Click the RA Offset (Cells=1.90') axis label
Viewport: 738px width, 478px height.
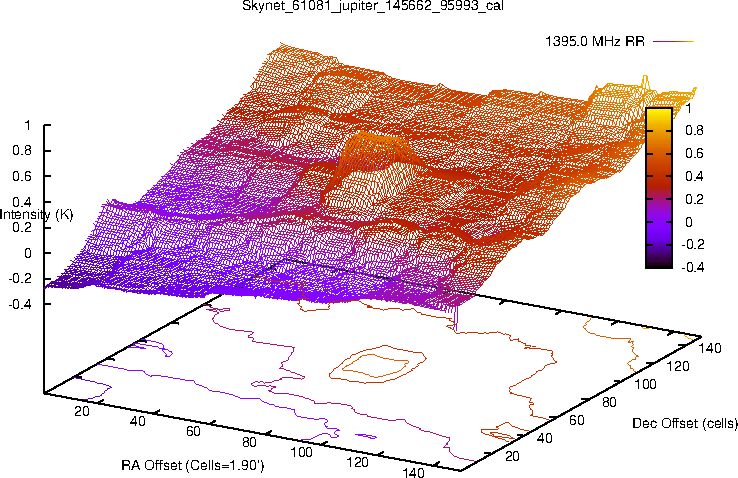pos(193,465)
